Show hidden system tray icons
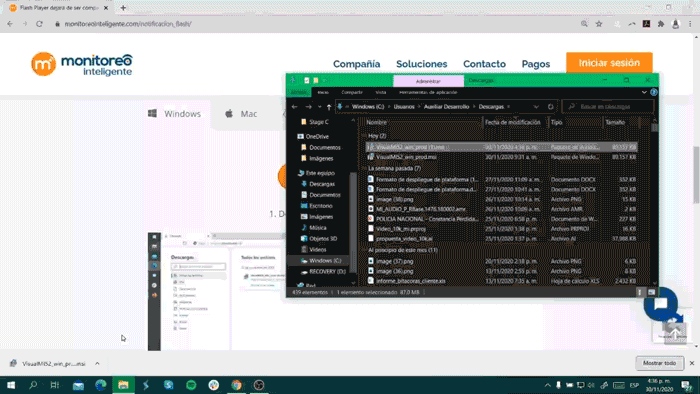The height and width of the screenshot is (394, 700). click(x=548, y=385)
